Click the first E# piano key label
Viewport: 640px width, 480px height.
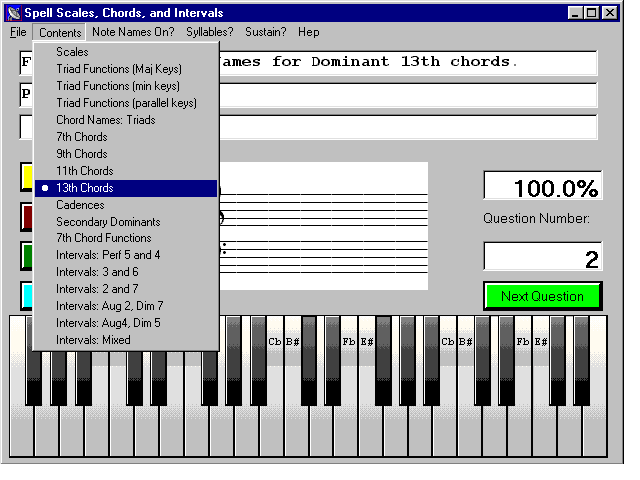pyautogui.click(x=367, y=342)
